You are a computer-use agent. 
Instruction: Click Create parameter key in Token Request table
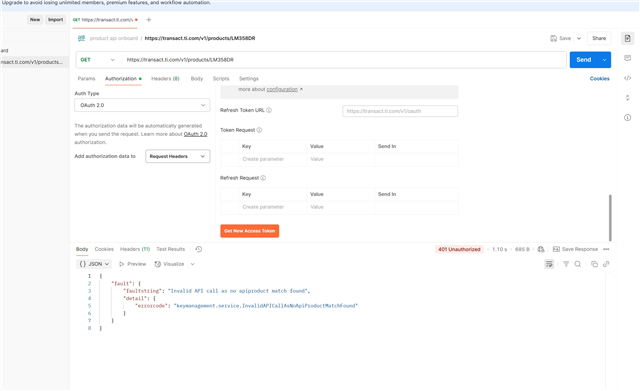272,159
